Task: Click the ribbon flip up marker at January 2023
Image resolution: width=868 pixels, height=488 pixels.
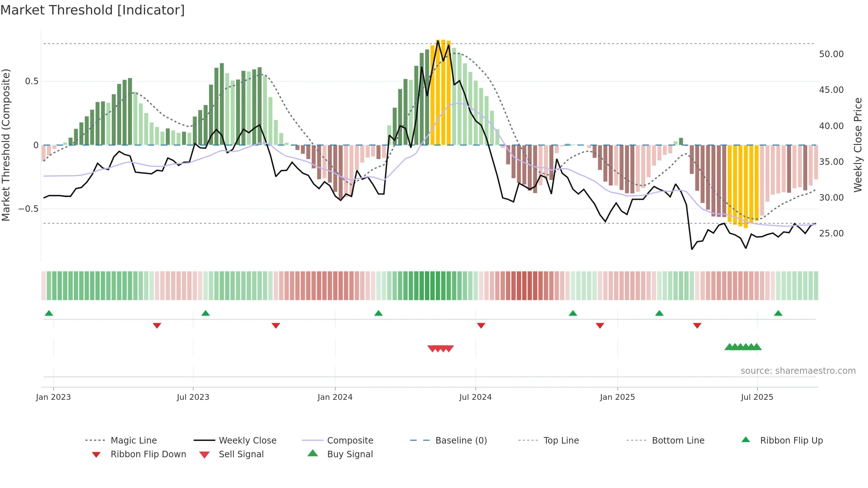Action: (x=49, y=313)
